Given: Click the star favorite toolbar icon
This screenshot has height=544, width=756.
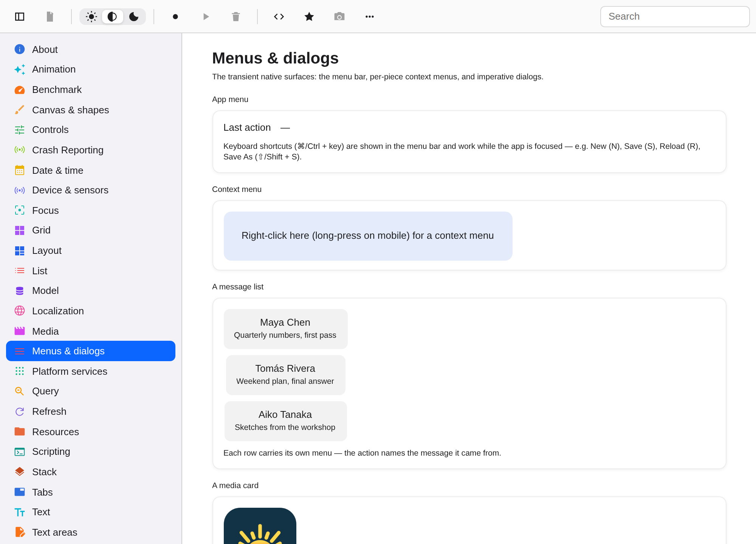Looking at the screenshot, I should point(309,17).
